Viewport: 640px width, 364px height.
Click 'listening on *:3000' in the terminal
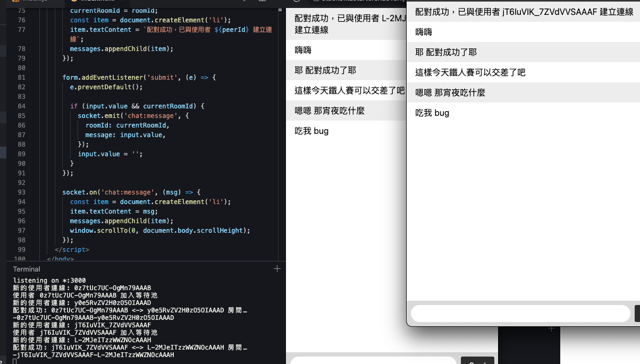(49, 281)
